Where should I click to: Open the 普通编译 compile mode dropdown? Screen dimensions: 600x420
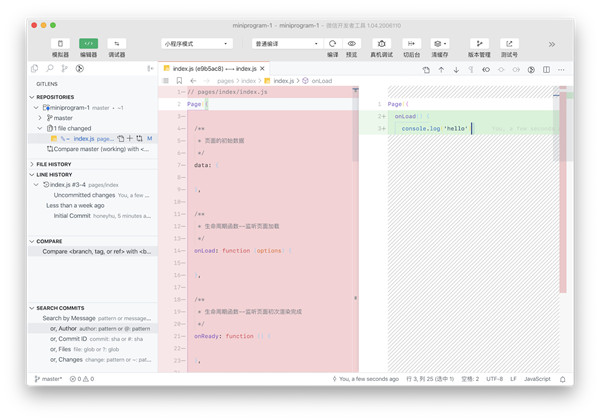[285, 44]
